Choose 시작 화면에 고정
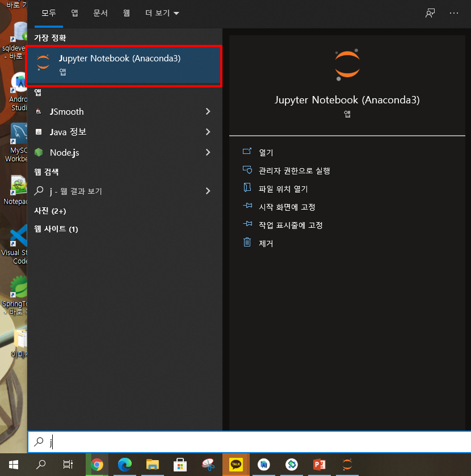Screen dimensions: 471x476 point(287,207)
